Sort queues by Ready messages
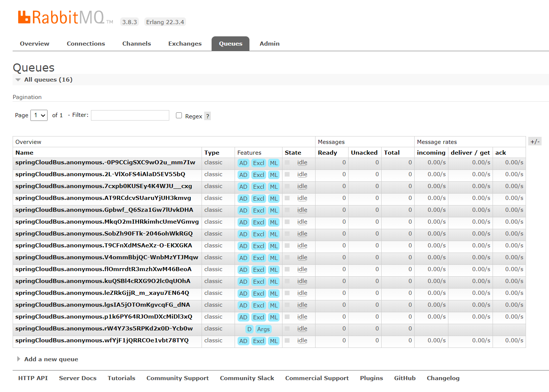 pos(327,153)
